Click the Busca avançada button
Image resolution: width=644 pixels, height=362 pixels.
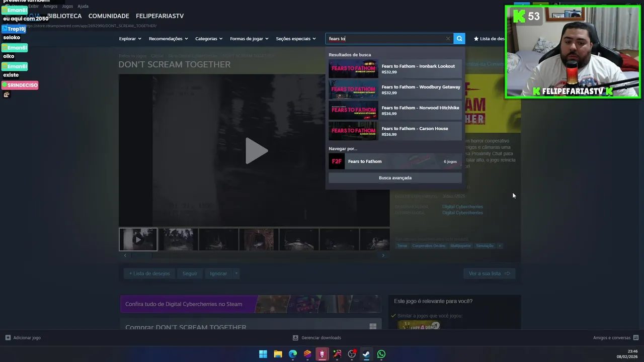[395, 177]
